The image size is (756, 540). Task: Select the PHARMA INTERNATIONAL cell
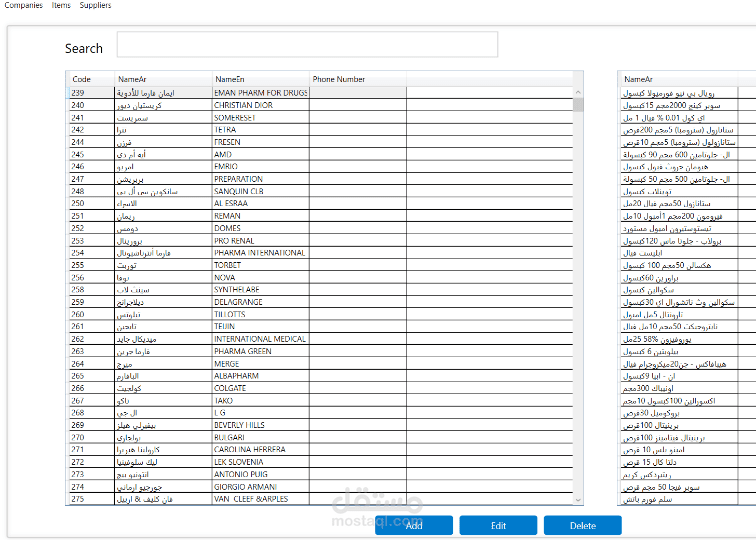[261, 253]
